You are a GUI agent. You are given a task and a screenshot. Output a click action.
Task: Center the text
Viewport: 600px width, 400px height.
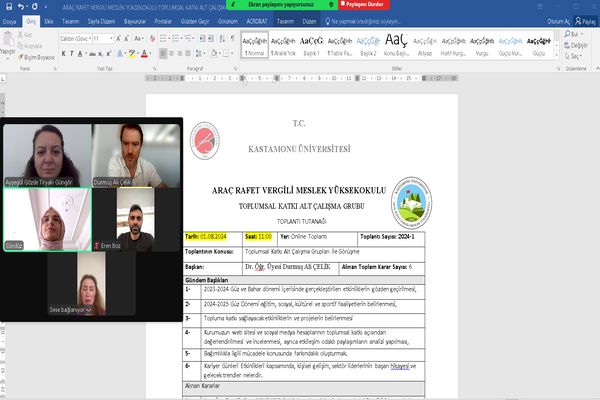[171, 54]
